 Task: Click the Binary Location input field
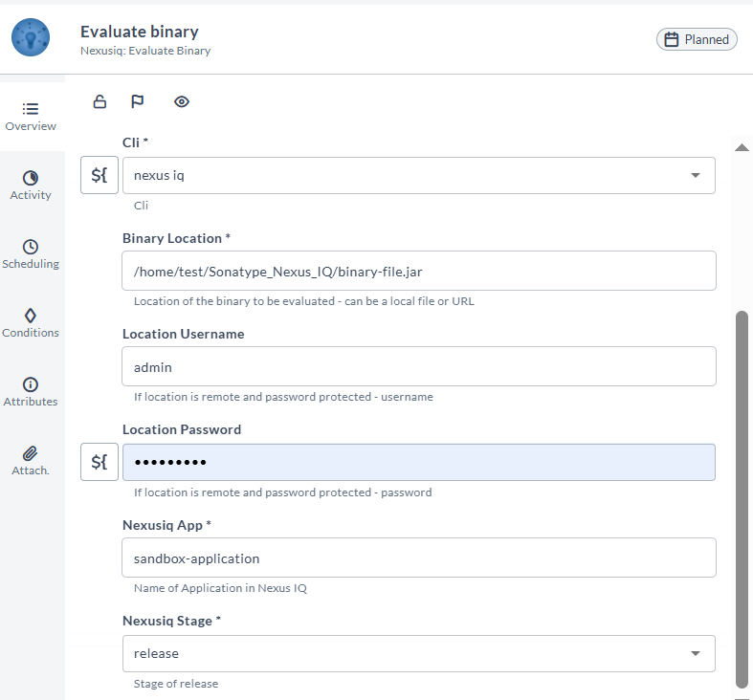coord(419,271)
